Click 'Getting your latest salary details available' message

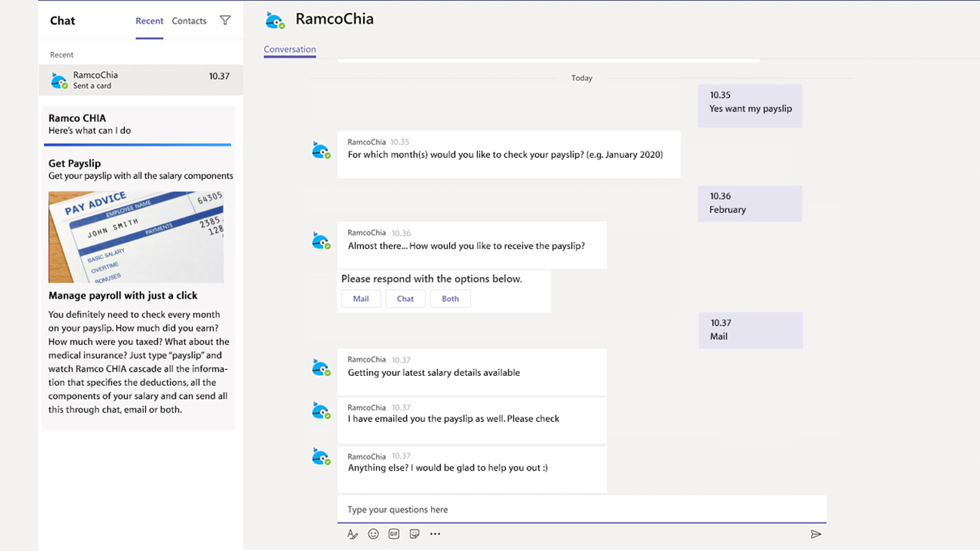pyautogui.click(x=472, y=372)
